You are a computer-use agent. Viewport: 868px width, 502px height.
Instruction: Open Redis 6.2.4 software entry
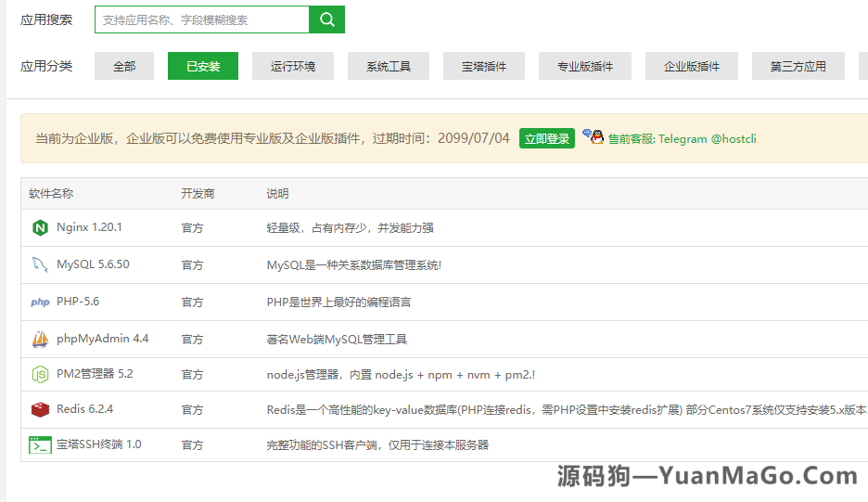(84, 409)
